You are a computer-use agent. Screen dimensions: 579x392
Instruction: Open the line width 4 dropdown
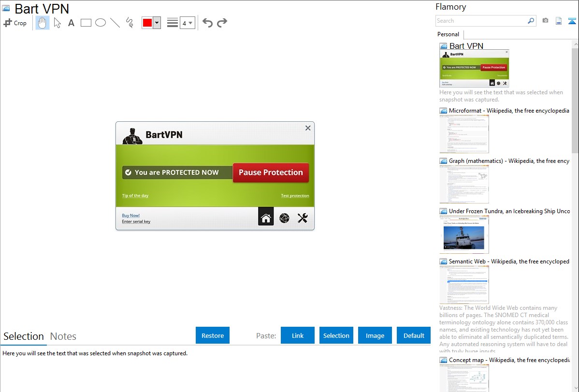[x=187, y=23]
